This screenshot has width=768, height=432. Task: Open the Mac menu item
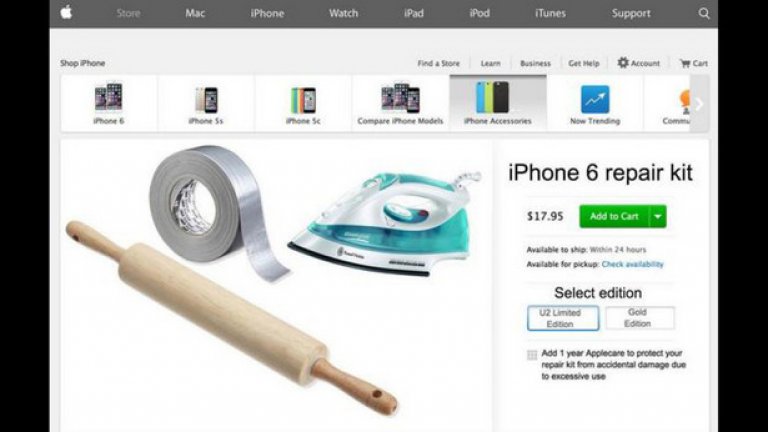coord(195,13)
